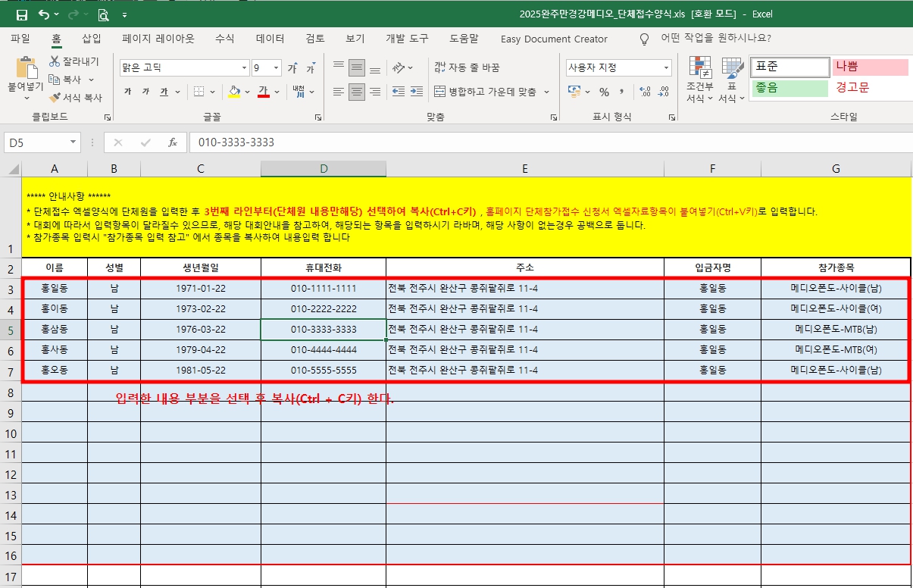This screenshot has height=588, width=913.
Task: Click the increase indent icon
Action: click(416, 92)
